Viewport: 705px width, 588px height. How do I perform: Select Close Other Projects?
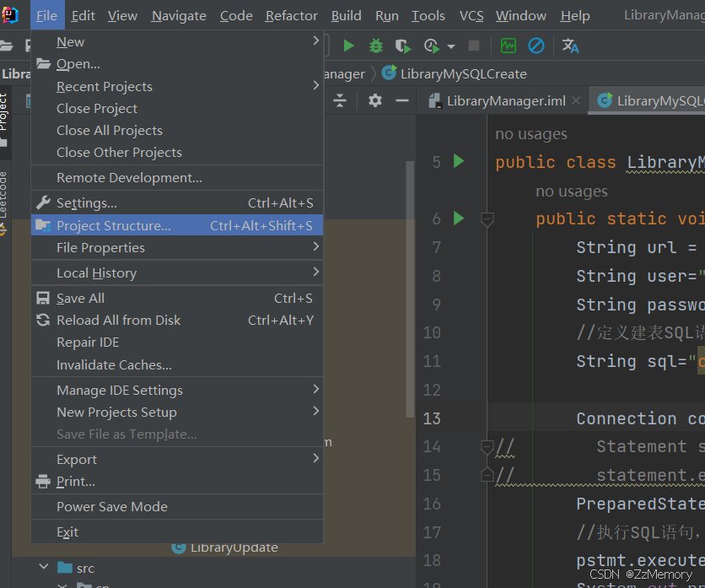click(177, 153)
